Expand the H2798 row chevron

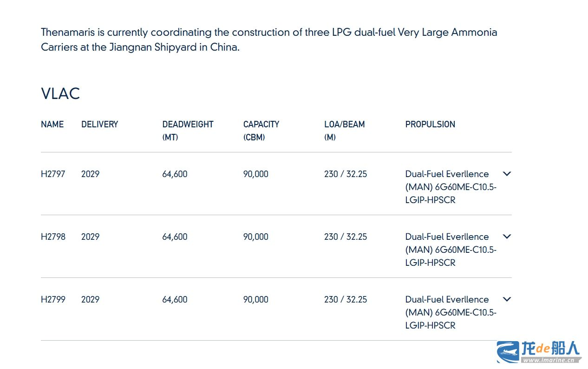[507, 237]
